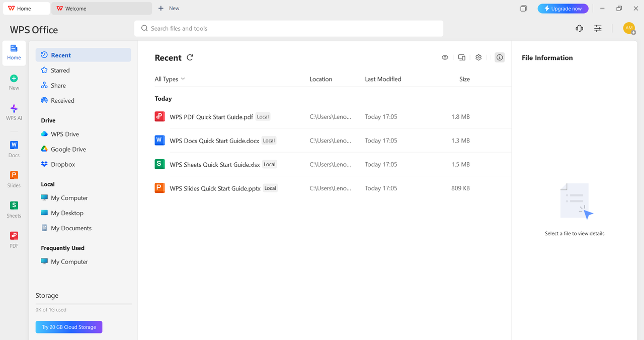Viewport: 644px width, 340px height.
Task: Click the Last Modified column header
Action: pos(383,79)
